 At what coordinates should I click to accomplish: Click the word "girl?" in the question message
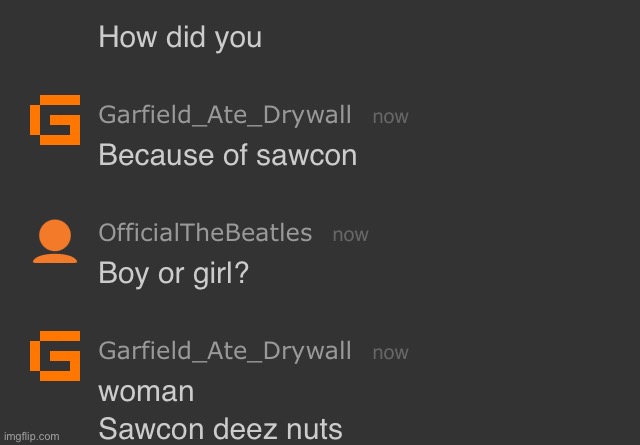tap(220, 274)
